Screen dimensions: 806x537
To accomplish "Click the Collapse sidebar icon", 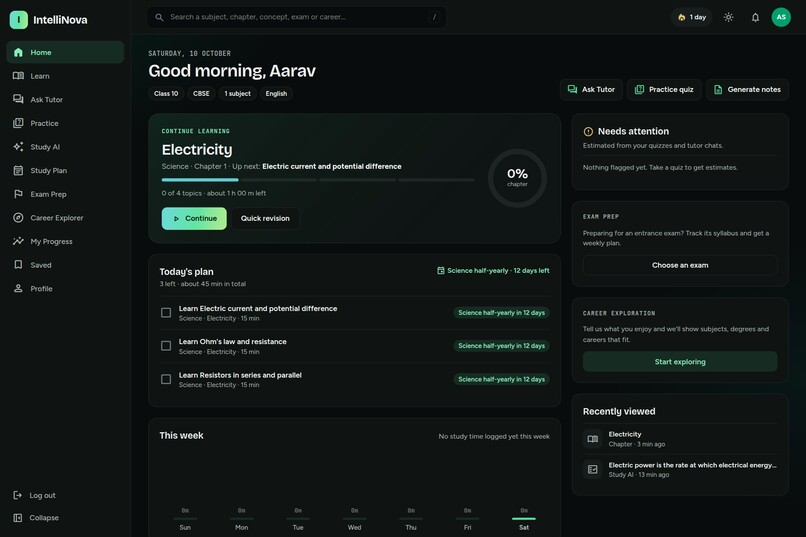I will point(17,518).
